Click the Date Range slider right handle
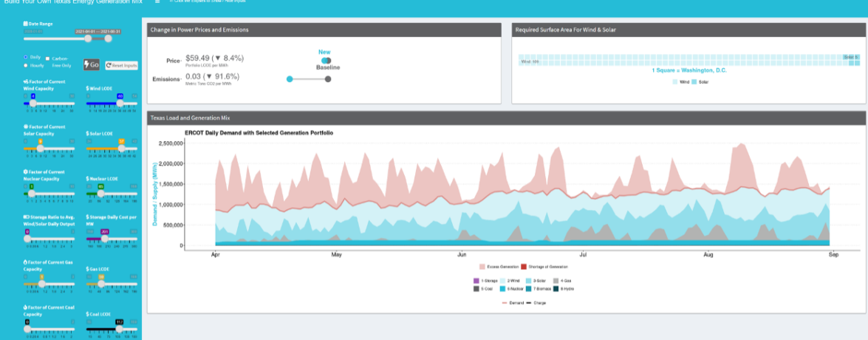 tap(108, 39)
